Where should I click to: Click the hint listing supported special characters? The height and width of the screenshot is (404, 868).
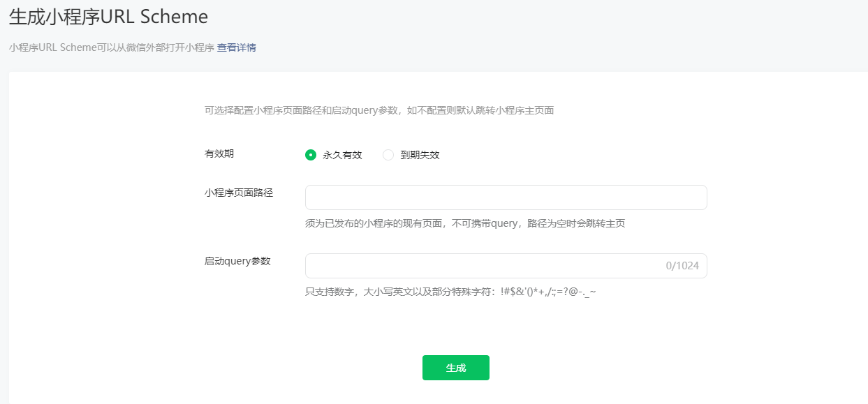(x=450, y=292)
